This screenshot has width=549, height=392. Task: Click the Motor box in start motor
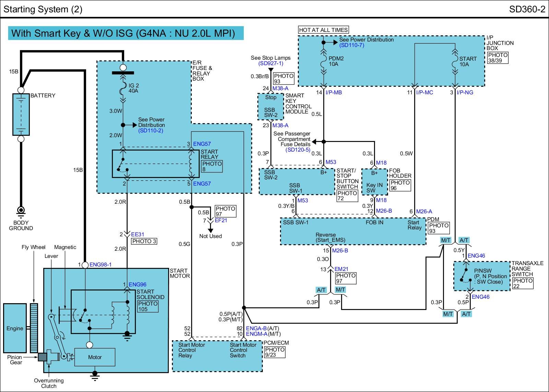[95, 357]
